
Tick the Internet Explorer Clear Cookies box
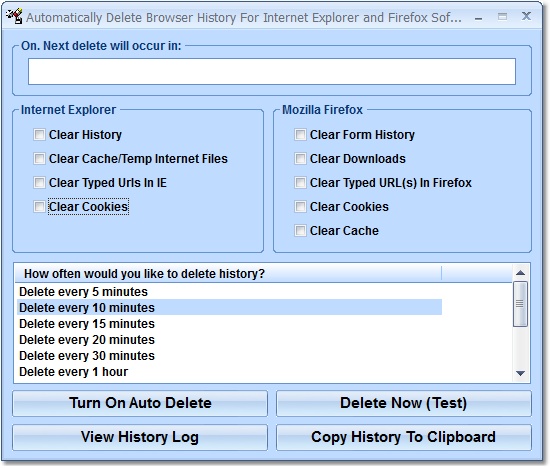[x=39, y=207]
